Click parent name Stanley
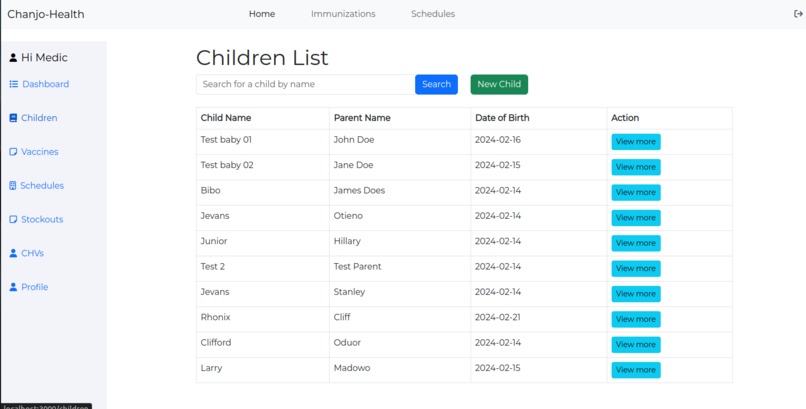Image resolution: width=806 pixels, height=409 pixels. click(x=349, y=292)
